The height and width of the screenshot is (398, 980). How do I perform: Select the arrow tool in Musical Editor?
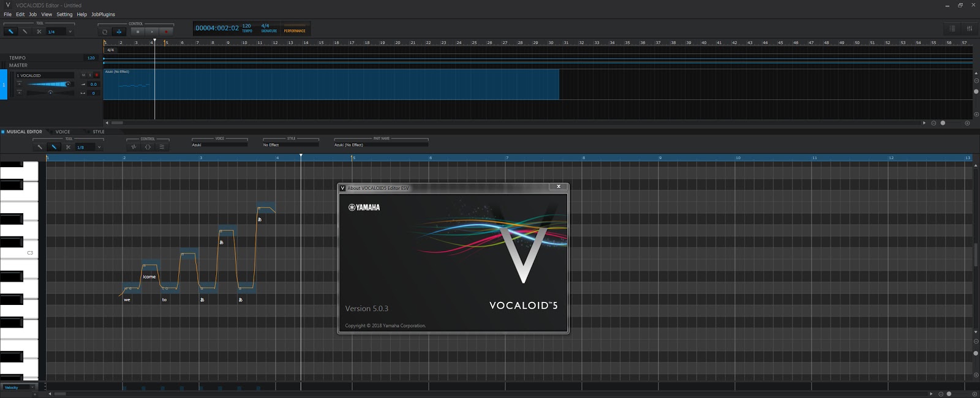(x=40, y=147)
